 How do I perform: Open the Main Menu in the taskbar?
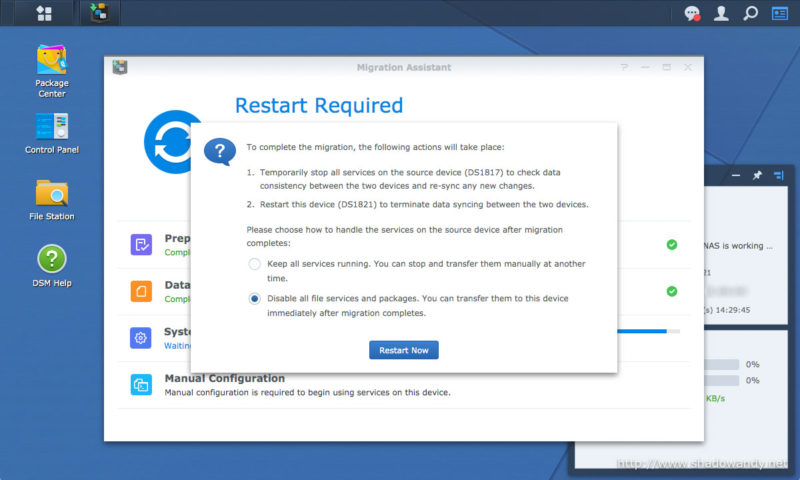click(x=44, y=13)
